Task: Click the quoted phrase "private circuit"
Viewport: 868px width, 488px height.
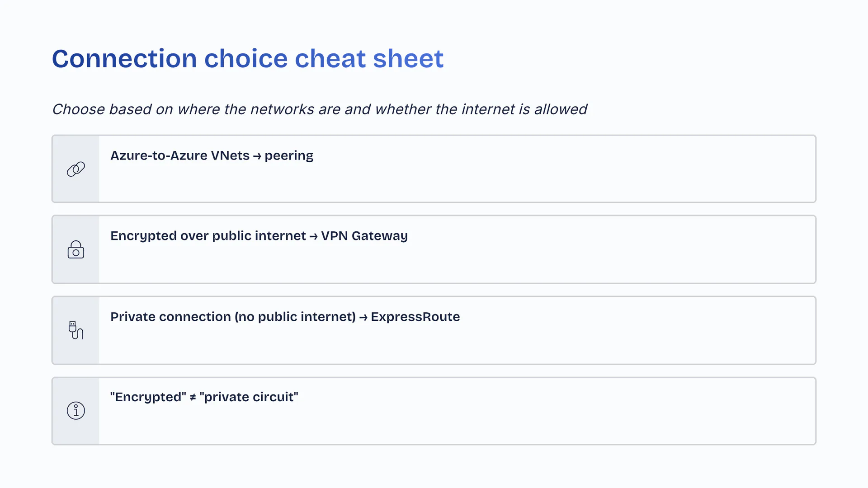Action: pyautogui.click(x=249, y=397)
